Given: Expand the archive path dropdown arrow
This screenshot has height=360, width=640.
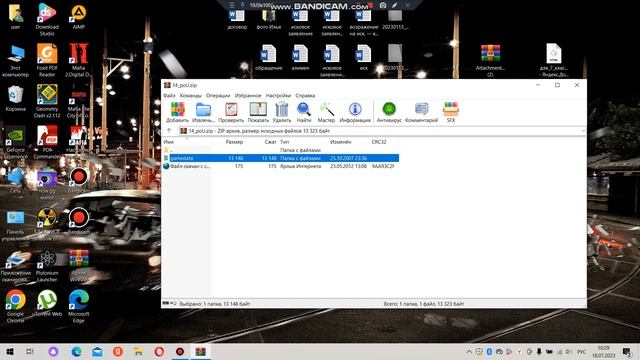Looking at the screenshot, I should point(583,131).
